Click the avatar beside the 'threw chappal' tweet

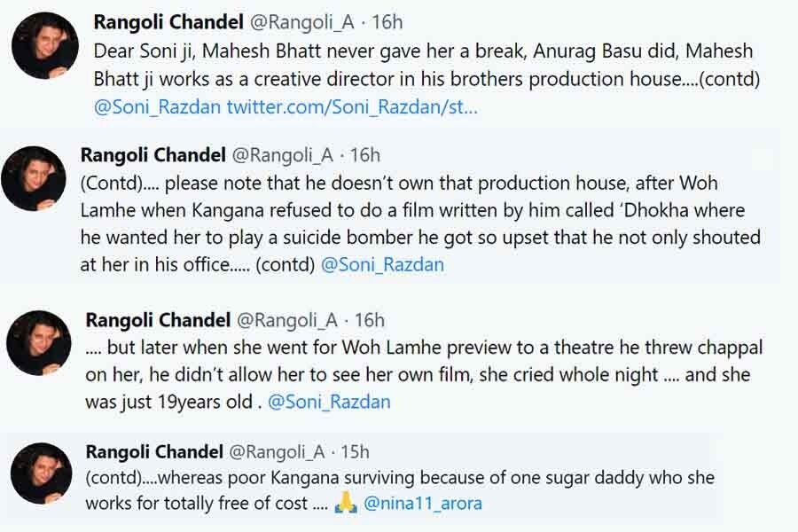pos(39,342)
